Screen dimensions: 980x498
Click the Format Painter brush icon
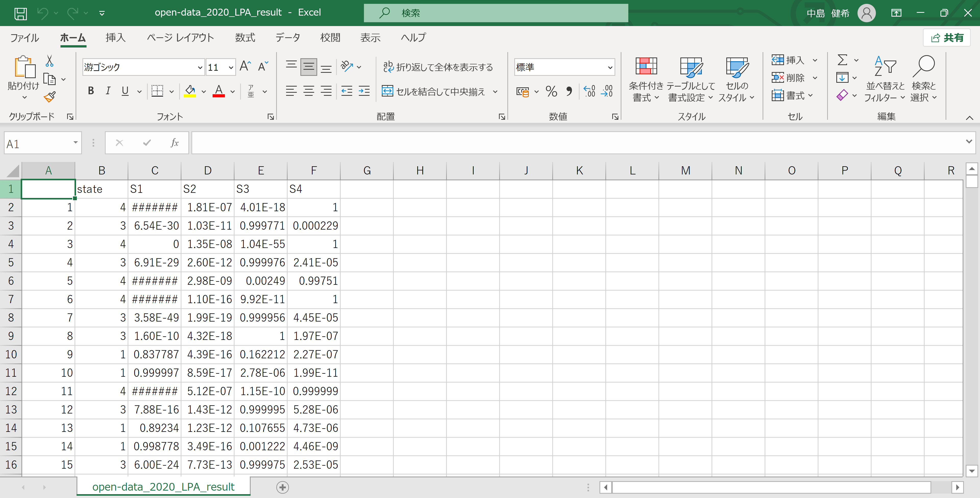pyautogui.click(x=50, y=97)
